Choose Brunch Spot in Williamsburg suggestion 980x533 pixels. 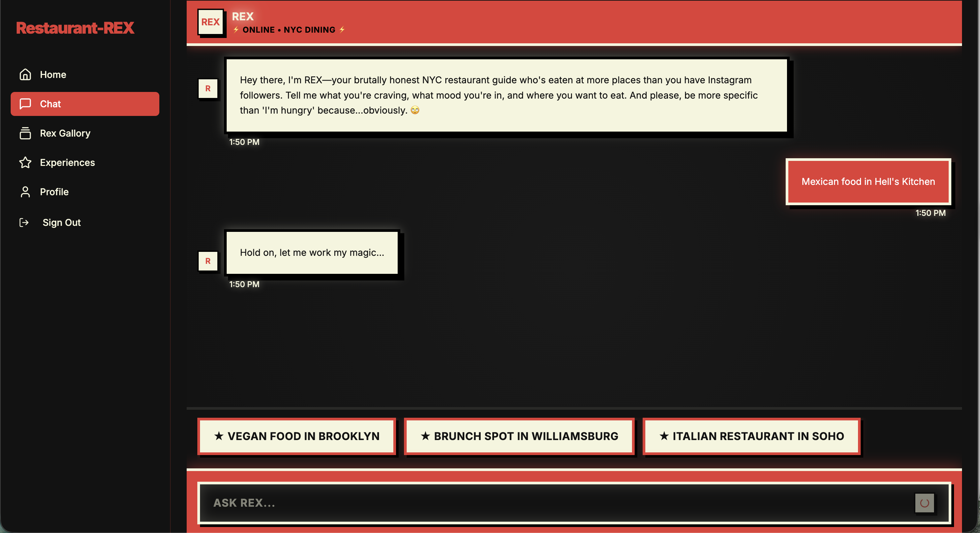point(519,436)
